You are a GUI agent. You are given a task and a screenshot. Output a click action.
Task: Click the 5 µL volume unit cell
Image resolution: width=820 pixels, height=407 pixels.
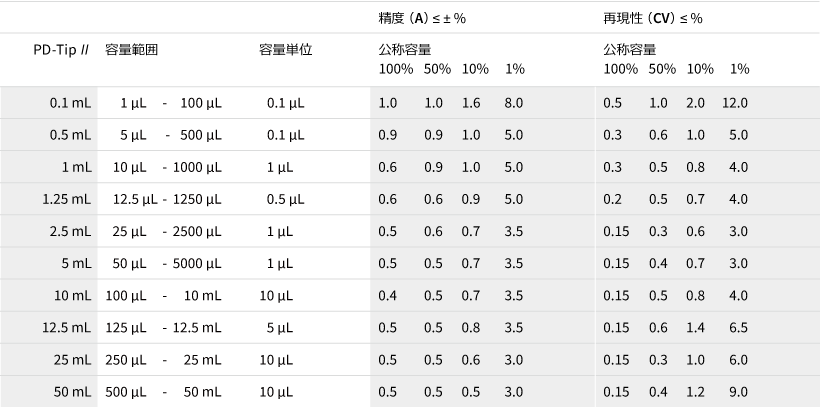point(280,328)
